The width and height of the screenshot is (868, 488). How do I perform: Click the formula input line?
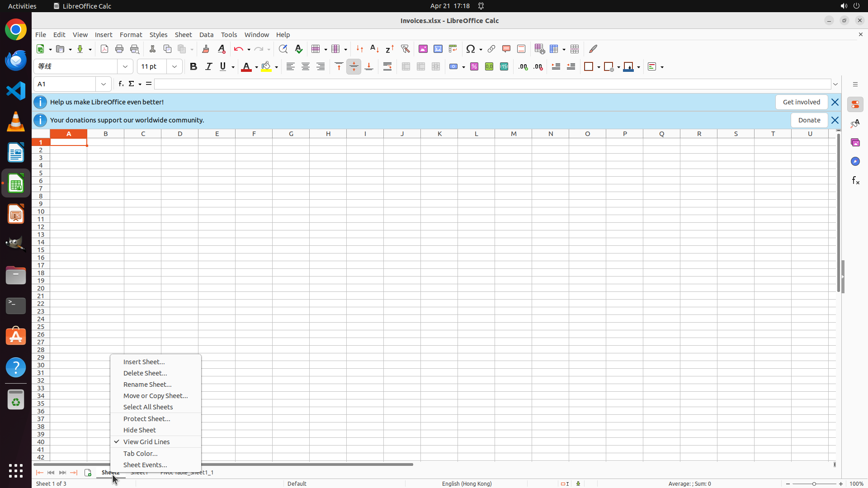[x=492, y=84]
